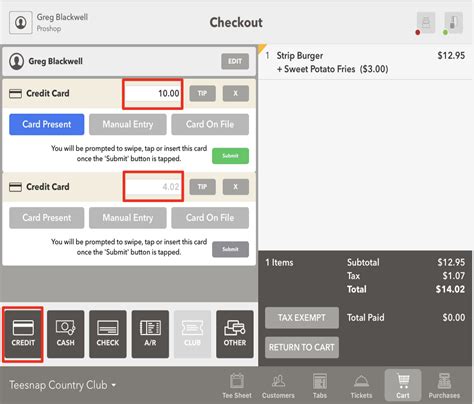This screenshot has height=404, width=474.
Task: Select Card Present for first credit card
Action: tap(47, 124)
